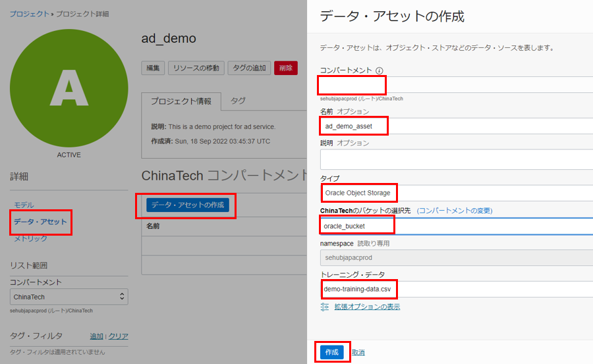Image resolution: width=593 pixels, height=364 pixels.
Task: Click the 名前 field with ad_demo_asset
Action: pos(455,126)
